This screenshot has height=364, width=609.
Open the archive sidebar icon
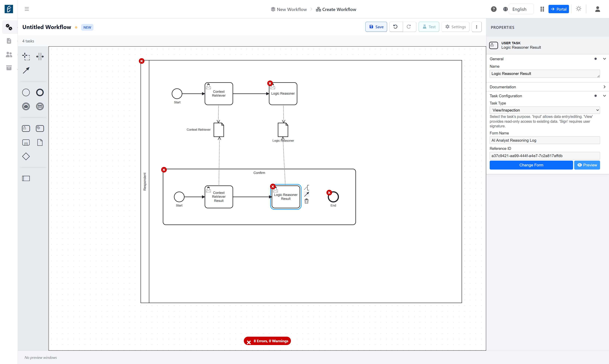[9, 68]
